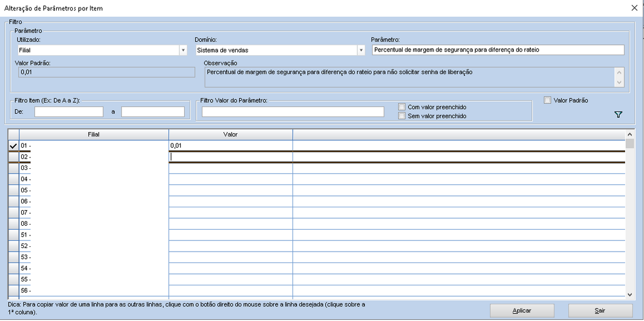This screenshot has height=321, width=644.
Task: Select the row selector for filial 52
Action: [x=14, y=246]
